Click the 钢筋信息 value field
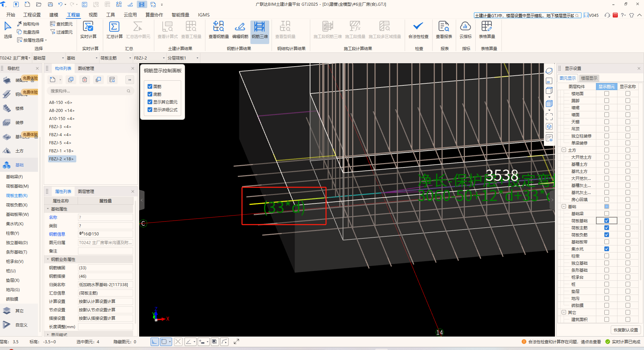Viewport: 644px width, 350px height. pyautogui.click(x=106, y=234)
